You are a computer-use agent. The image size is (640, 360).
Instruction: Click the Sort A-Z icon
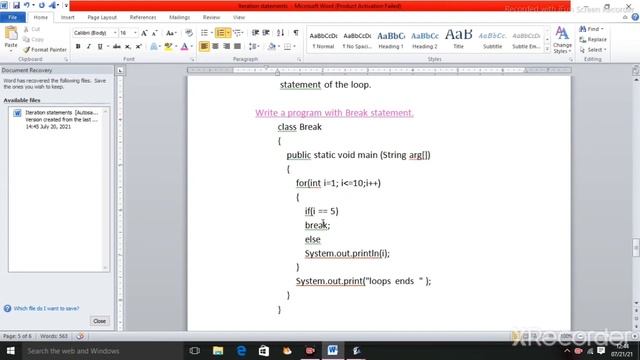tap(280, 33)
